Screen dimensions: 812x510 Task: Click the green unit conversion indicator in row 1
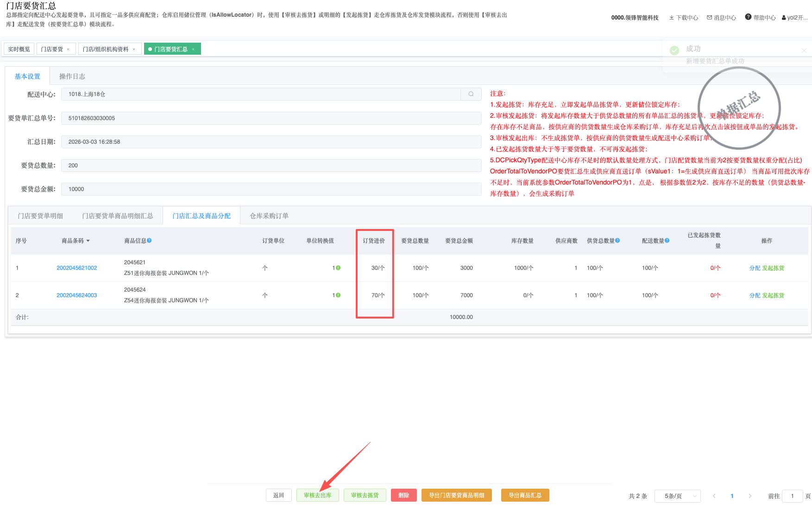pyautogui.click(x=338, y=268)
